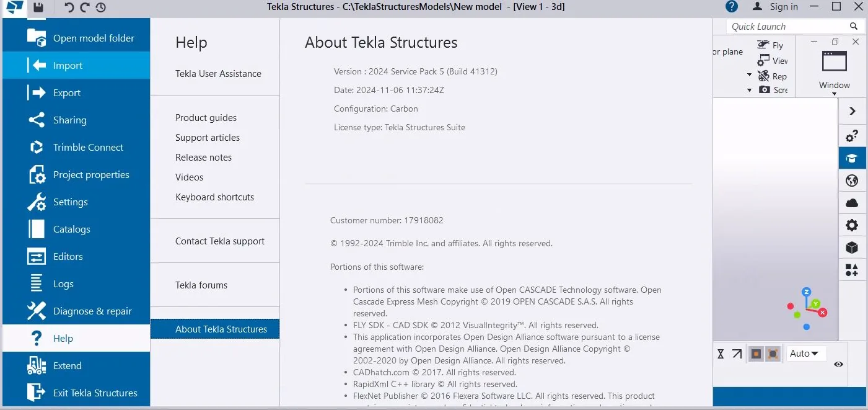
Task: Click the Fly tool icon
Action: (x=763, y=45)
